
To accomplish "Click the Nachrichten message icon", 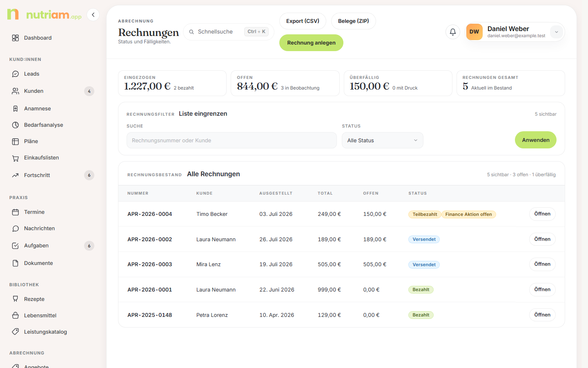I will (16, 229).
